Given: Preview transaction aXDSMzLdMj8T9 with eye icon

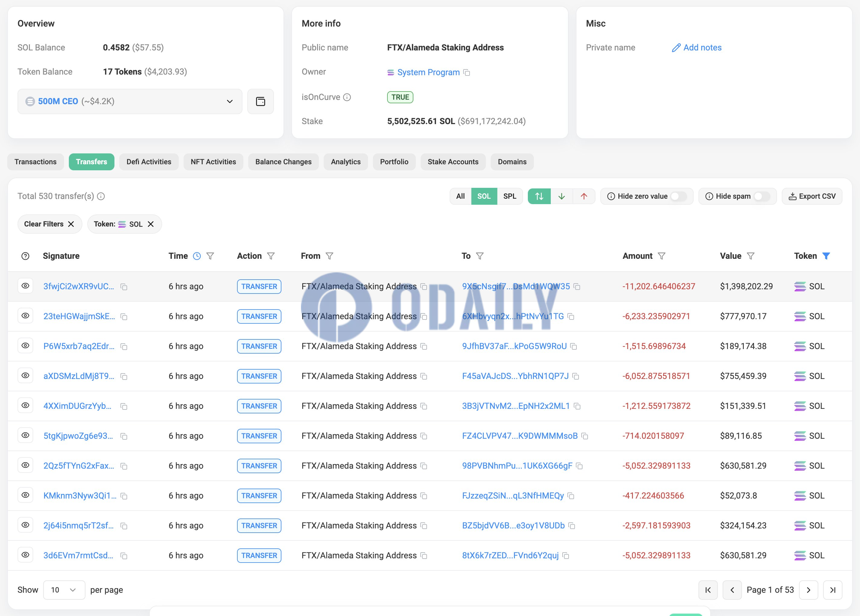Looking at the screenshot, I should click(x=25, y=375).
